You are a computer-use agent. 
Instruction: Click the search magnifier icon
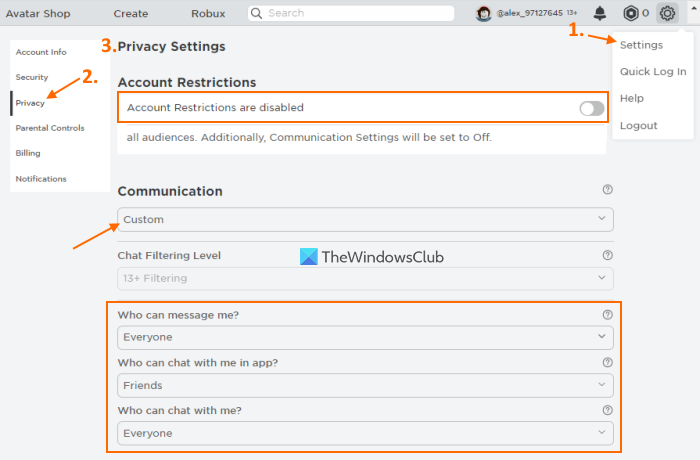click(x=257, y=13)
